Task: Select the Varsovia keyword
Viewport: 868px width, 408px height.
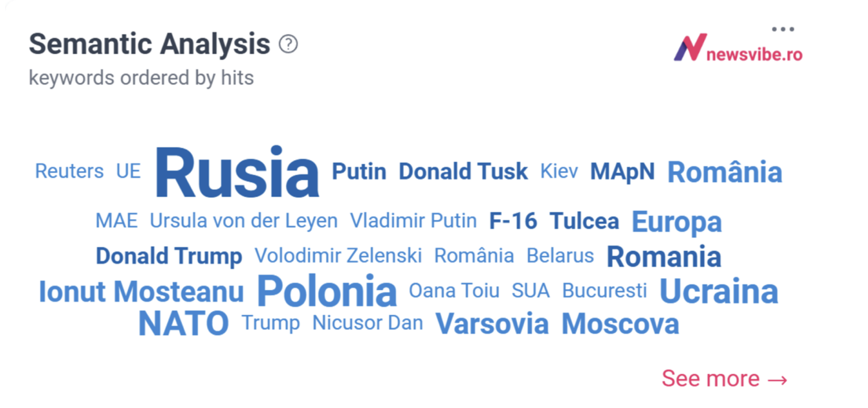Action: coord(492,324)
